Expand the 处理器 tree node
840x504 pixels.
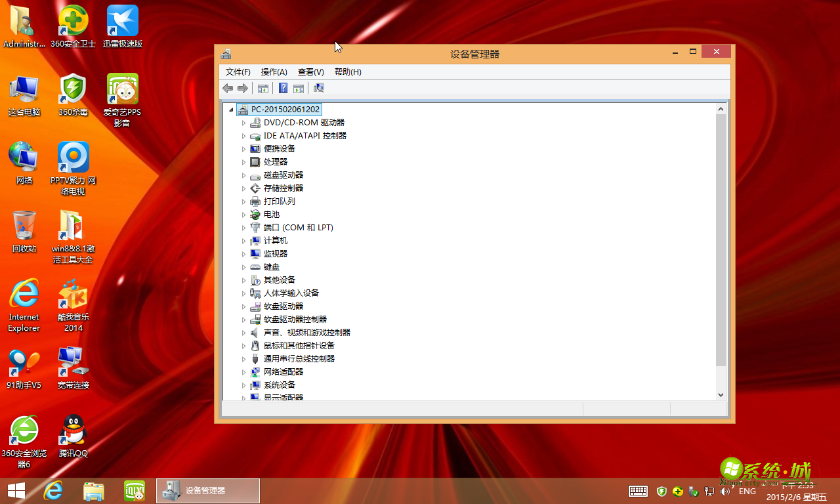(243, 161)
